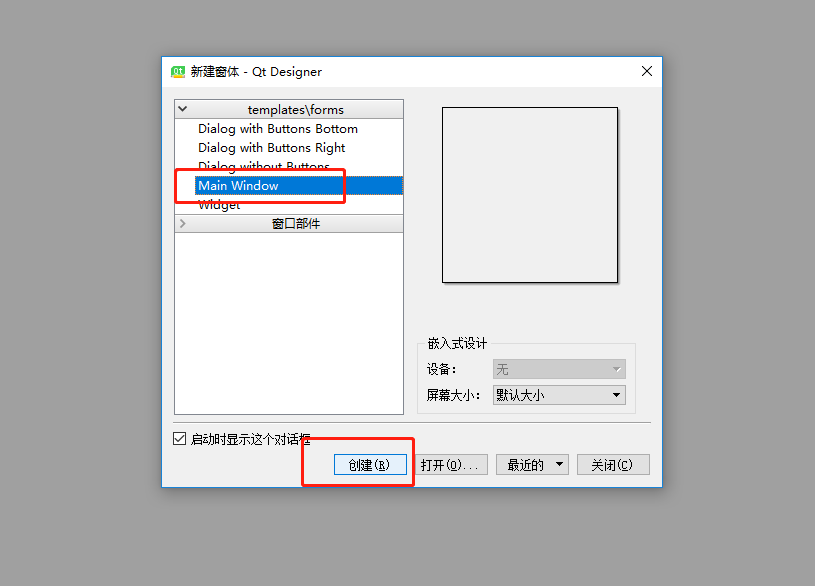Collapse the templates\forms chevron
Image resolution: width=815 pixels, height=586 pixels.
click(x=182, y=109)
